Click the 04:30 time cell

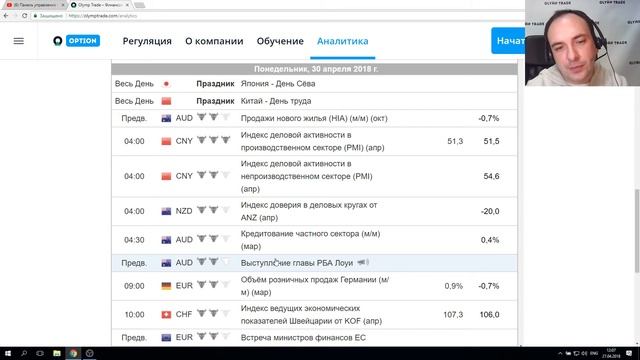click(134, 240)
